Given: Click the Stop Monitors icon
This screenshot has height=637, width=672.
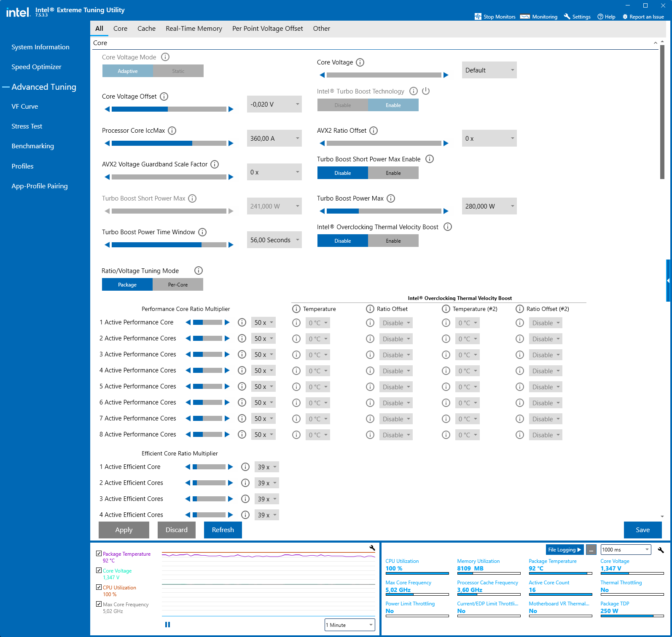Looking at the screenshot, I should pos(478,16).
